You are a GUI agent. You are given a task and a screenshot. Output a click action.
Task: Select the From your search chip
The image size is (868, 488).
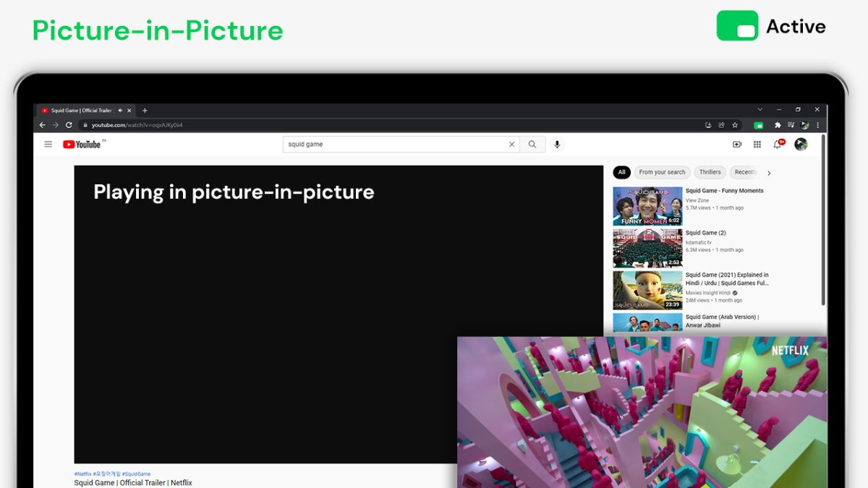tap(662, 172)
